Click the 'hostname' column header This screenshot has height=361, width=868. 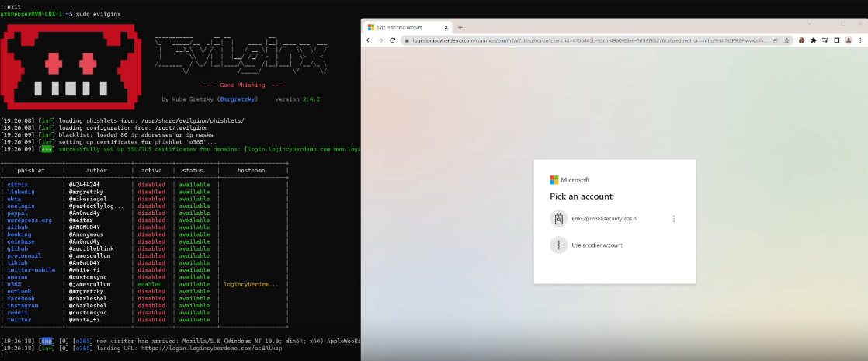252,171
